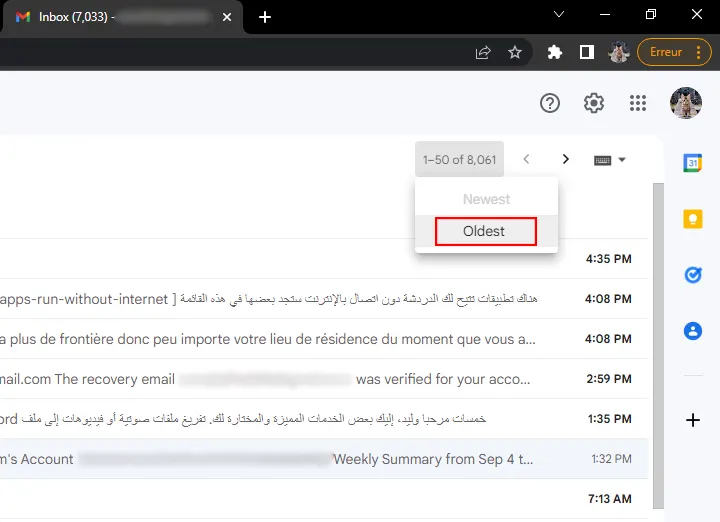Open Google Keep side panel

pyautogui.click(x=692, y=219)
